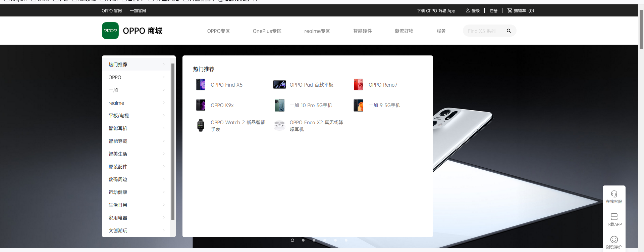Click 一加 9 5G手机 link
644x252 pixels.
coord(384,106)
